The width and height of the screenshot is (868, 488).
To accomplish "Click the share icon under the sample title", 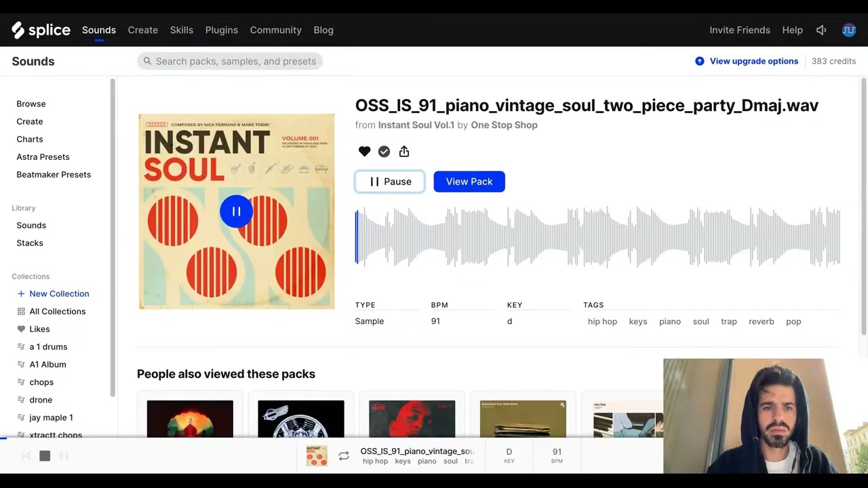I will [x=404, y=152].
